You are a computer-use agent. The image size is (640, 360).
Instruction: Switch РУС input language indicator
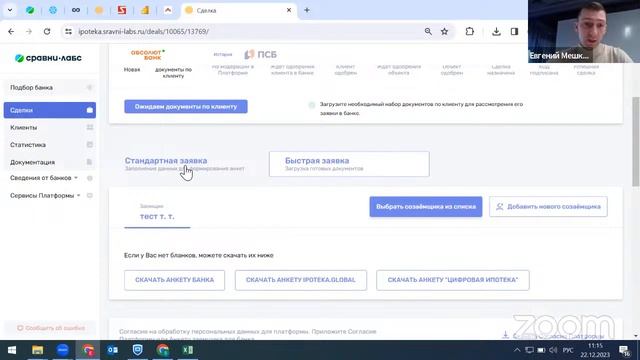click(568, 350)
